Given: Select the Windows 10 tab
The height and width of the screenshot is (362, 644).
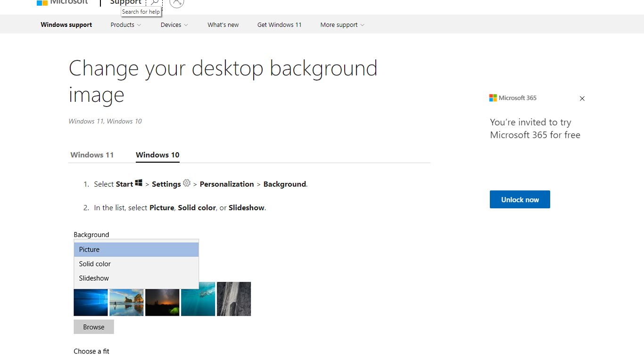Looking at the screenshot, I should [157, 155].
